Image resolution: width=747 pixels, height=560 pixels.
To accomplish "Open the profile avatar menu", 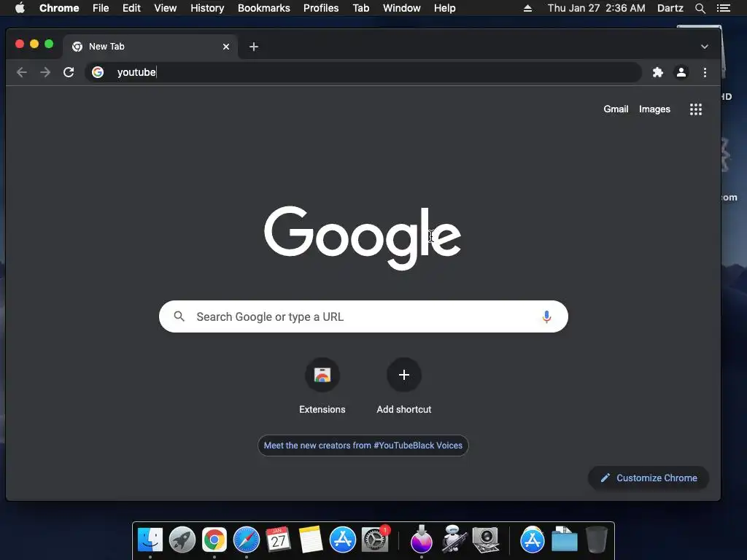I will pyautogui.click(x=681, y=72).
